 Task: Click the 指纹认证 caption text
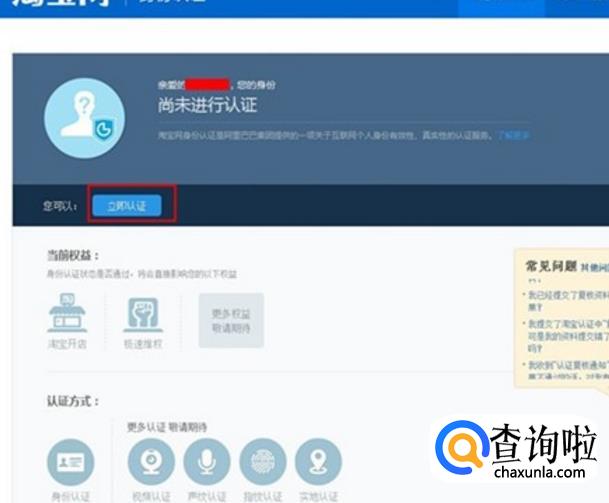[263, 496]
